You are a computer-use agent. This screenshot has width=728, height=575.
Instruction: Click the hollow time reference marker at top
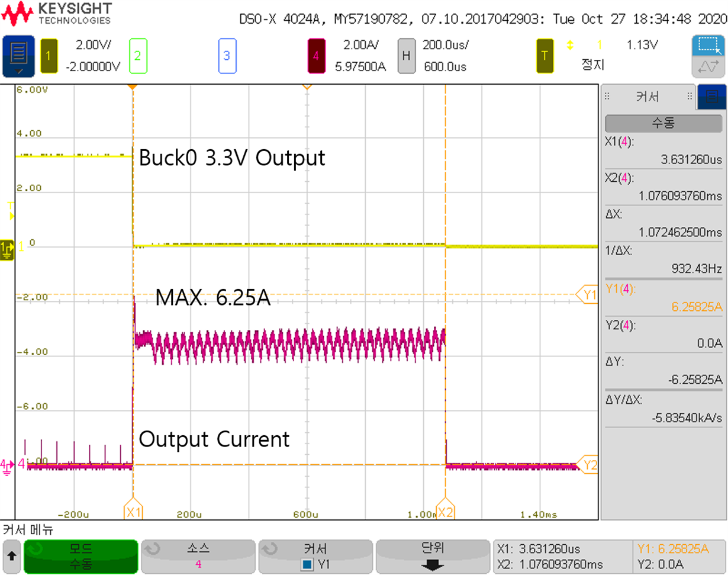click(x=307, y=87)
